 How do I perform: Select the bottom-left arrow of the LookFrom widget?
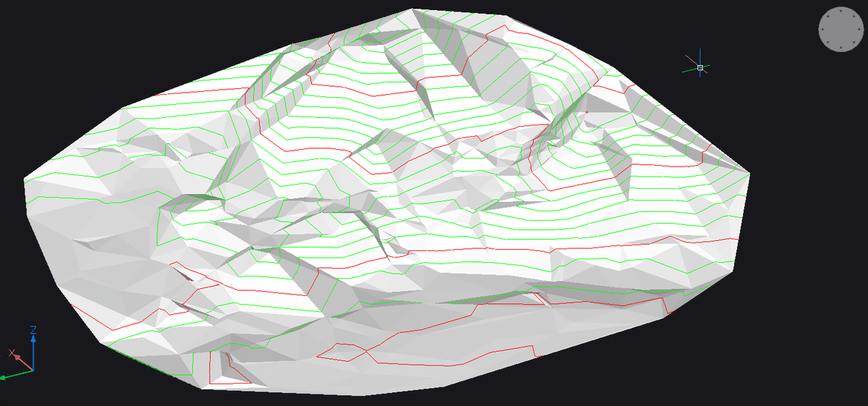point(827,42)
